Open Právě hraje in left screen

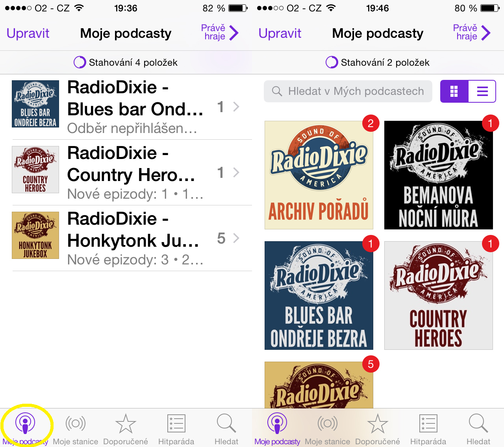(x=220, y=33)
